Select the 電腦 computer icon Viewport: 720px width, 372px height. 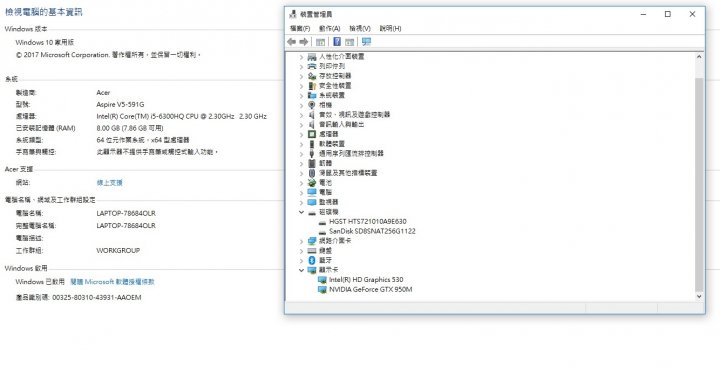pyautogui.click(x=312, y=192)
